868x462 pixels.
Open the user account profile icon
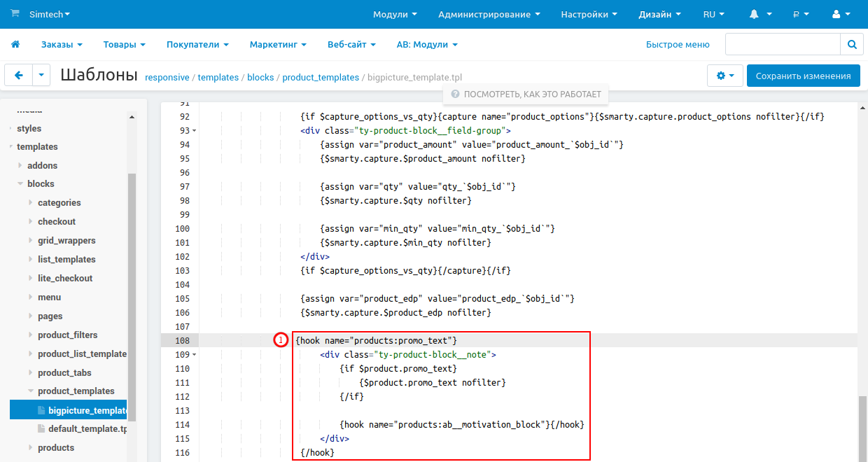836,14
